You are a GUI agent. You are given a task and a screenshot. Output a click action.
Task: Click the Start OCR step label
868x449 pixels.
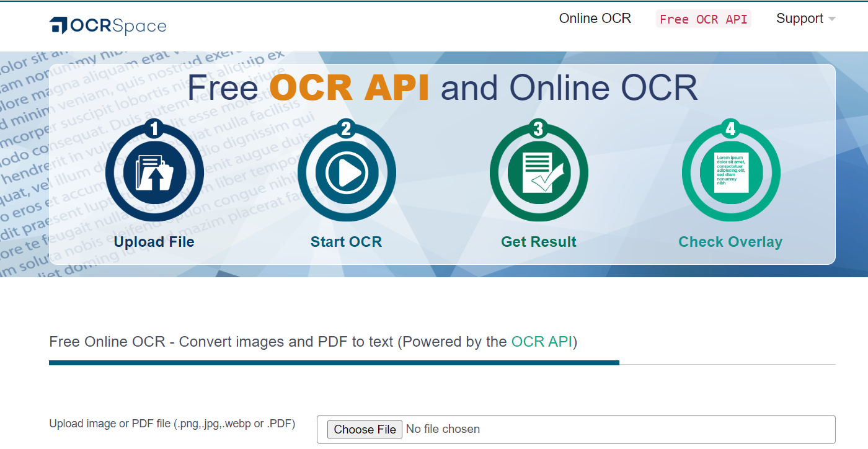tap(347, 242)
